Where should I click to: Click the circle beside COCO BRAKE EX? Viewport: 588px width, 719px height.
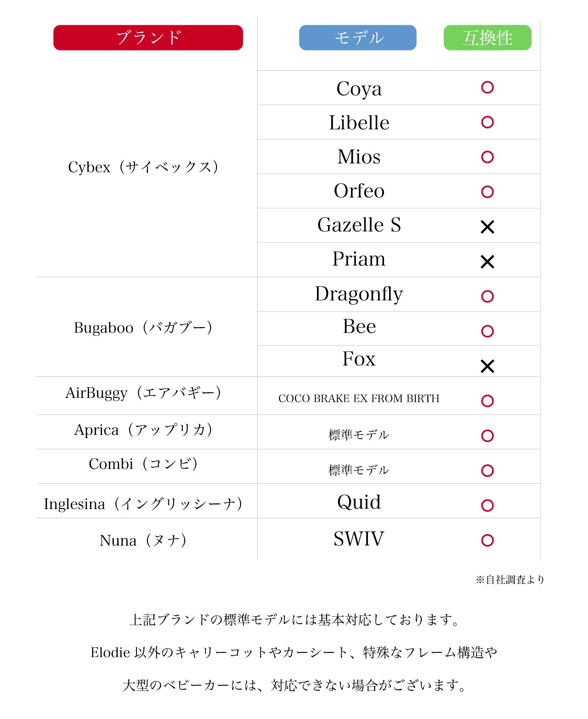(487, 401)
